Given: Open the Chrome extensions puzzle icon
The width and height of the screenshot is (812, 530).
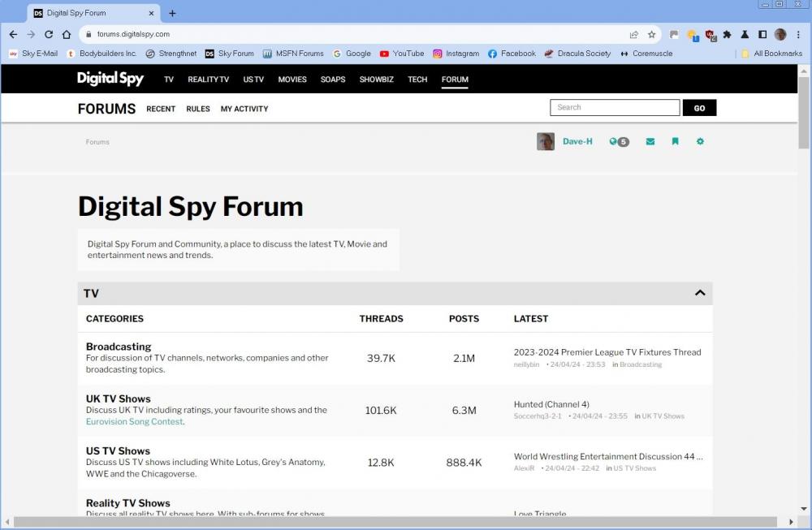Looking at the screenshot, I should [728, 34].
